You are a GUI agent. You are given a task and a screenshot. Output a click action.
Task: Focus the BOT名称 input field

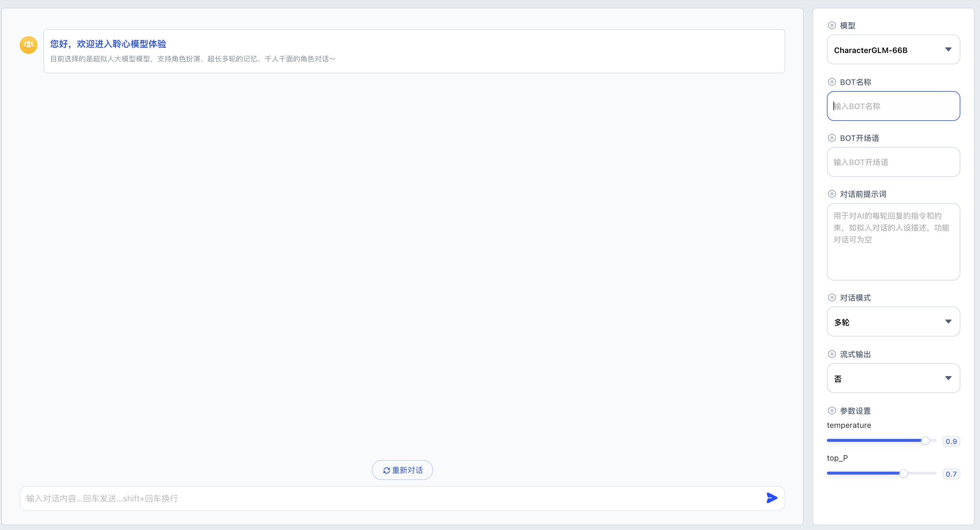893,106
